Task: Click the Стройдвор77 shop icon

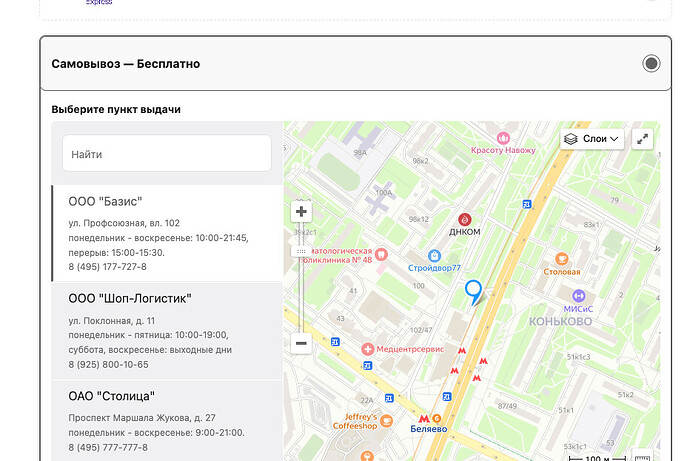Action: tap(434, 256)
